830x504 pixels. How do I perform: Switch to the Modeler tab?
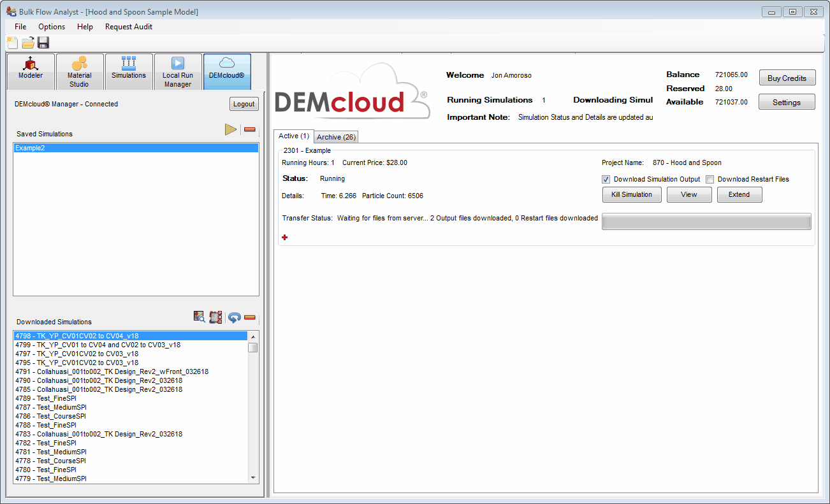31,71
